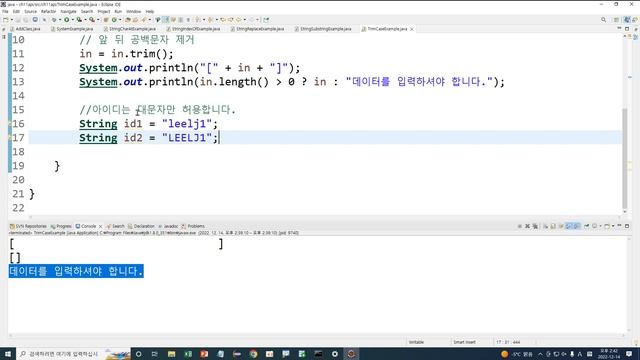
Task: Open Chrome from the taskbar
Action: coord(253,354)
